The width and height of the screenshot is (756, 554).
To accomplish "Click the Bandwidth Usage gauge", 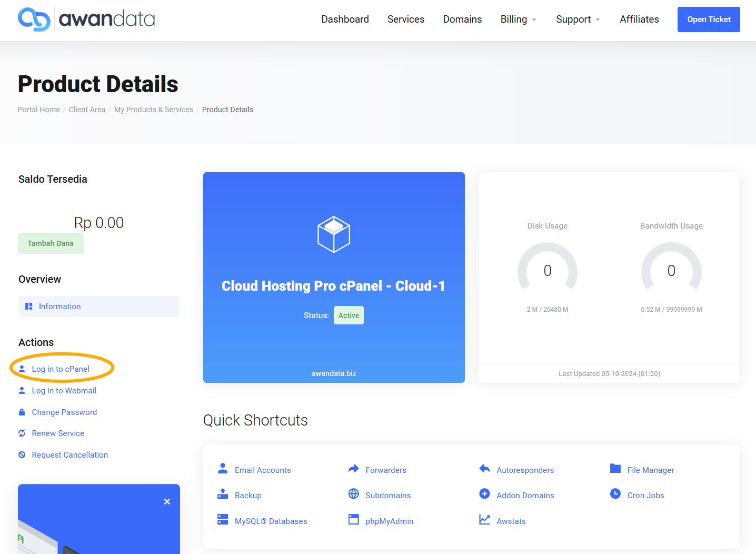I will [x=671, y=266].
